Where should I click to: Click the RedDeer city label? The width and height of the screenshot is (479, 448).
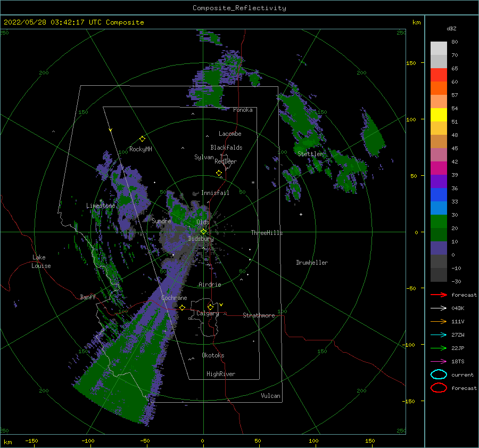[226, 161]
